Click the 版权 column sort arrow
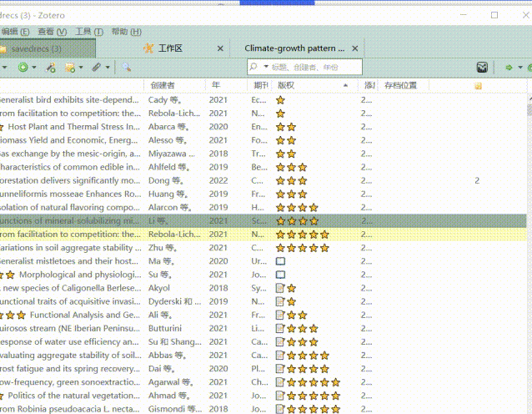532x414 pixels. click(345, 85)
